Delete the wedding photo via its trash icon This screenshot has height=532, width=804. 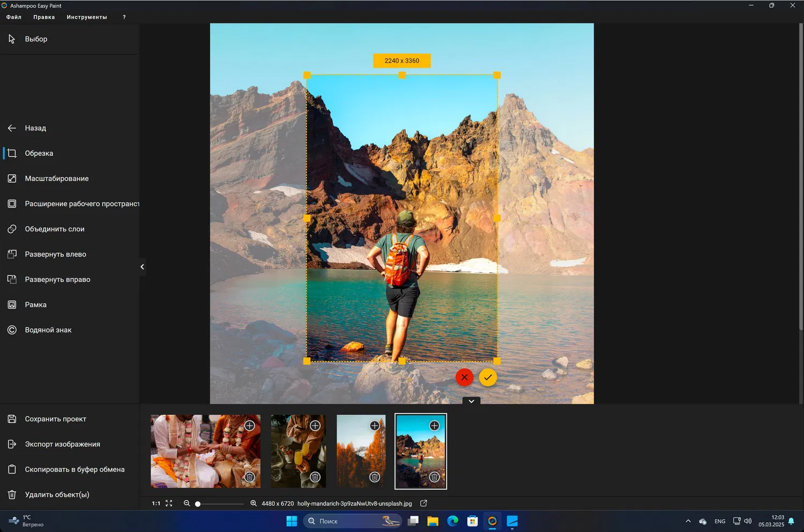coord(250,477)
